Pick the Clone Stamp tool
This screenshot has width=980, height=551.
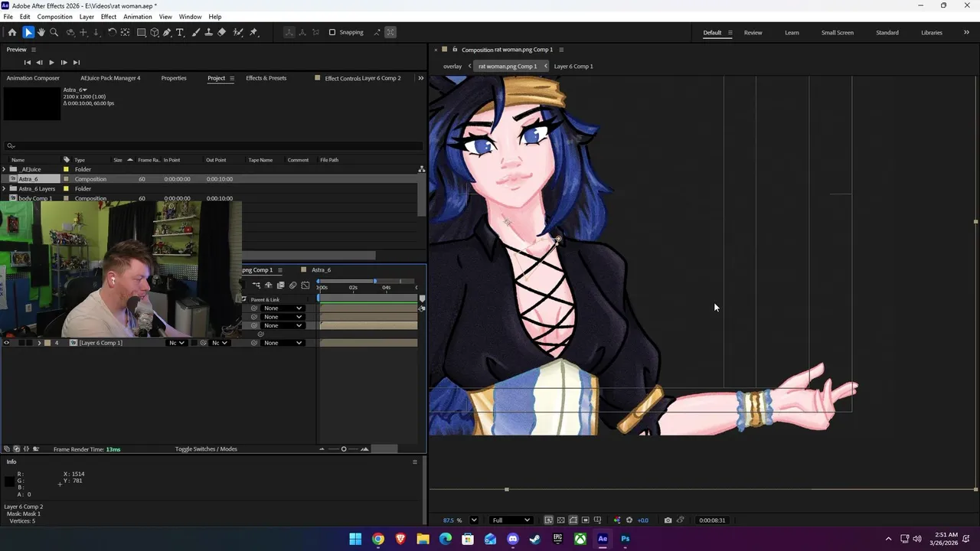point(208,32)
